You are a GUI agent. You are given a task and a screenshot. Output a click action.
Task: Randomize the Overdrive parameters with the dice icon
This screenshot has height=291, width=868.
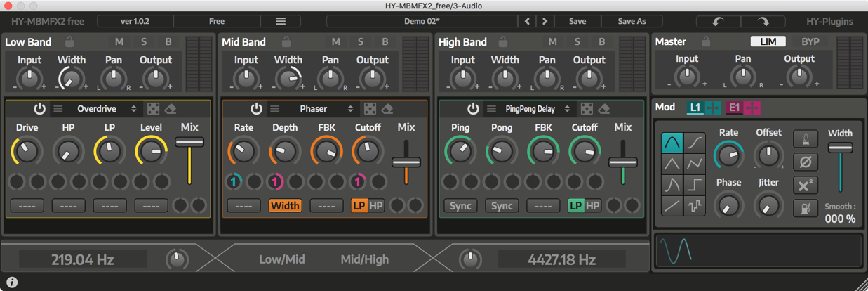click(153, 109)
